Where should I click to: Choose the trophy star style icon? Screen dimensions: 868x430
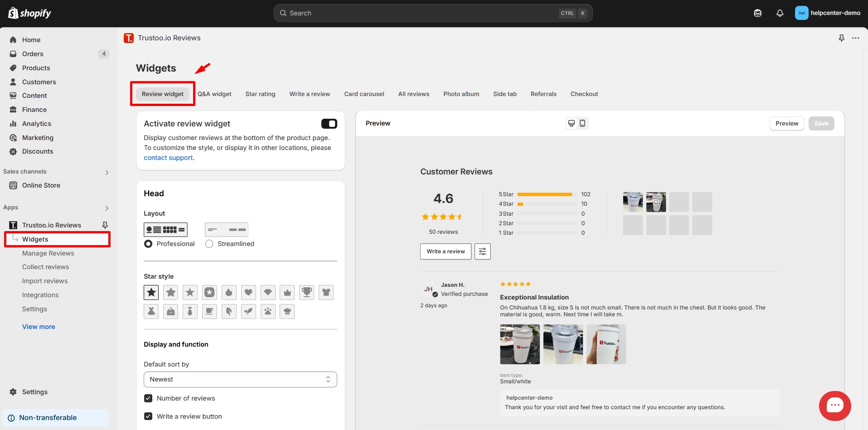pos(307,292)
